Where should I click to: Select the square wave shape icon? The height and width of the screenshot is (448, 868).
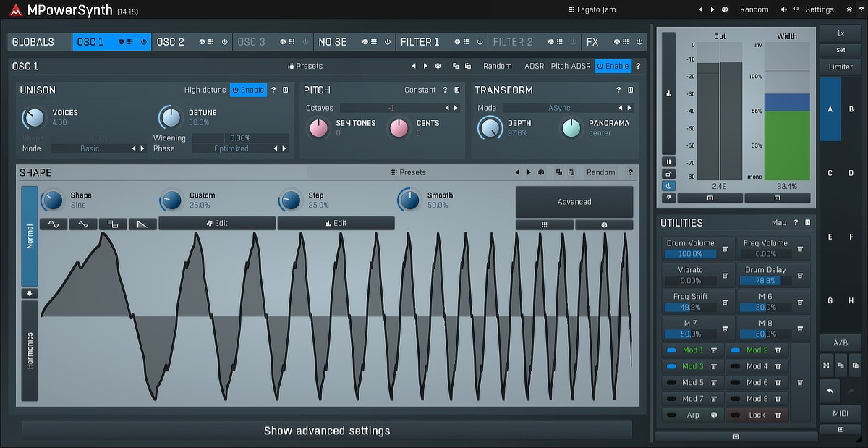click(x=113, y=224)
